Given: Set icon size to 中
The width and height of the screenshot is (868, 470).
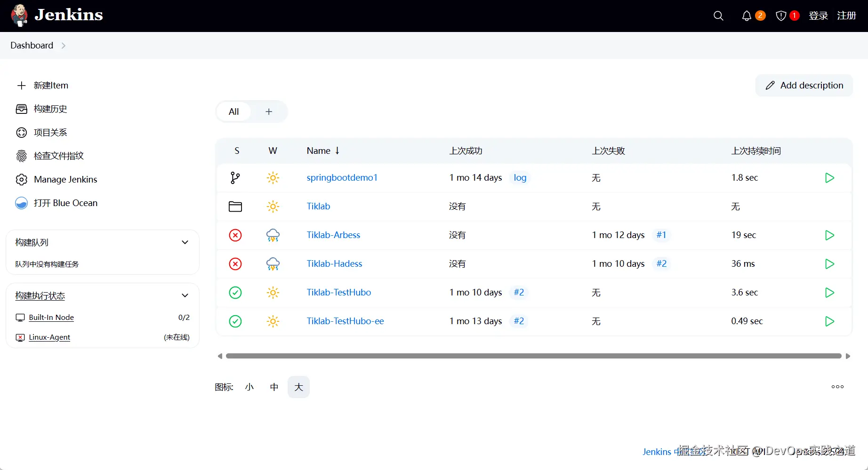Looking at the screenshot, I should click(274, 387).
